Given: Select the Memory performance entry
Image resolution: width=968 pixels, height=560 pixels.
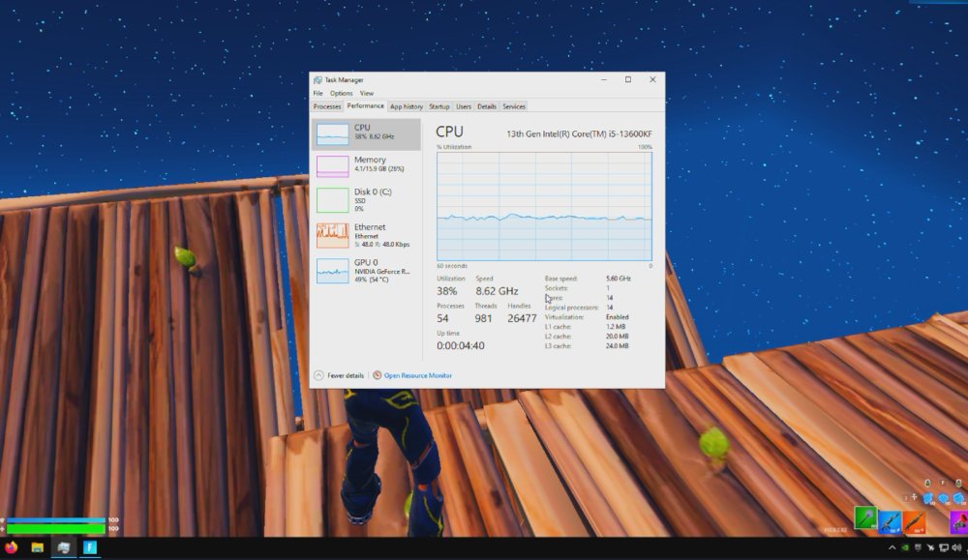Looking at the screenshot, I should click(366, 165).
